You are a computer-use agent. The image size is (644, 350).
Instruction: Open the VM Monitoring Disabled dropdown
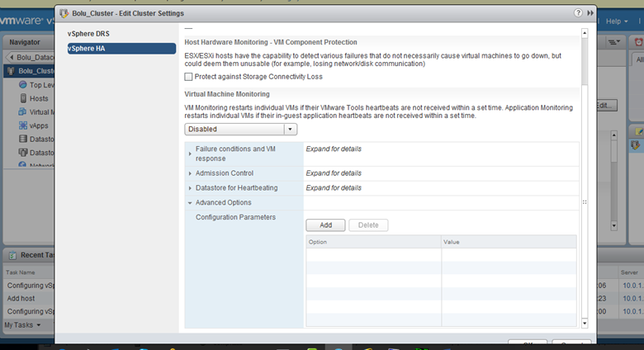(241, 129)
